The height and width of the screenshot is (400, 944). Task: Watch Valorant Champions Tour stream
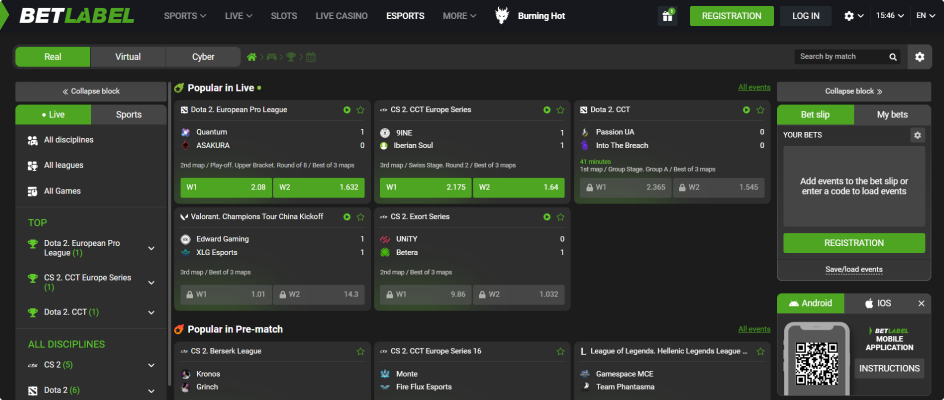pos(347,217)
